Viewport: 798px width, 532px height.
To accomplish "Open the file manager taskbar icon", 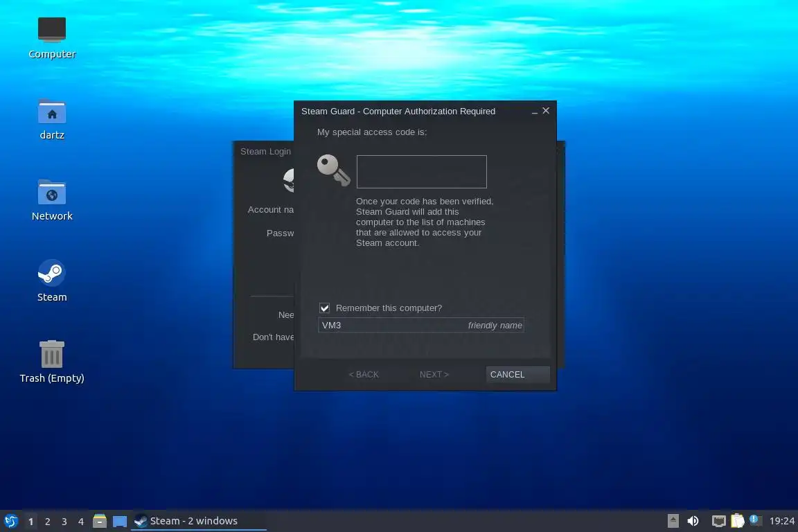I will 100,521.
